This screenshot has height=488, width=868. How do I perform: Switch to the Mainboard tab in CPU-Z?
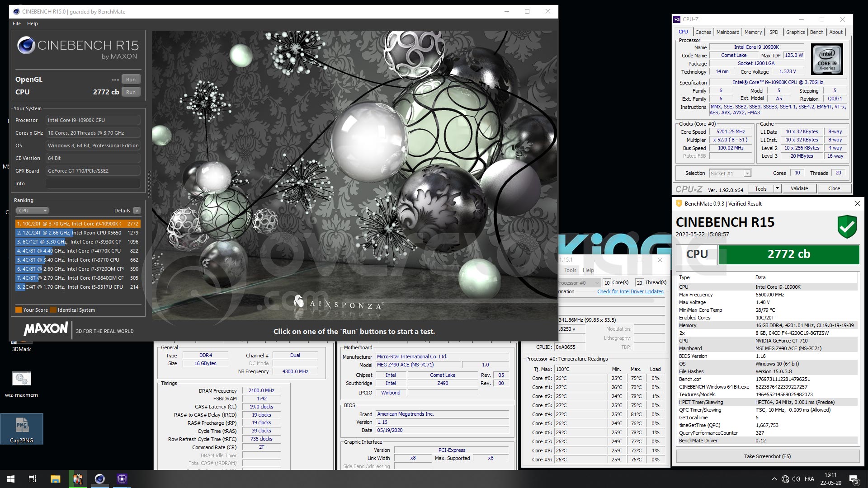pyautogui.click(x=728, y=32)
